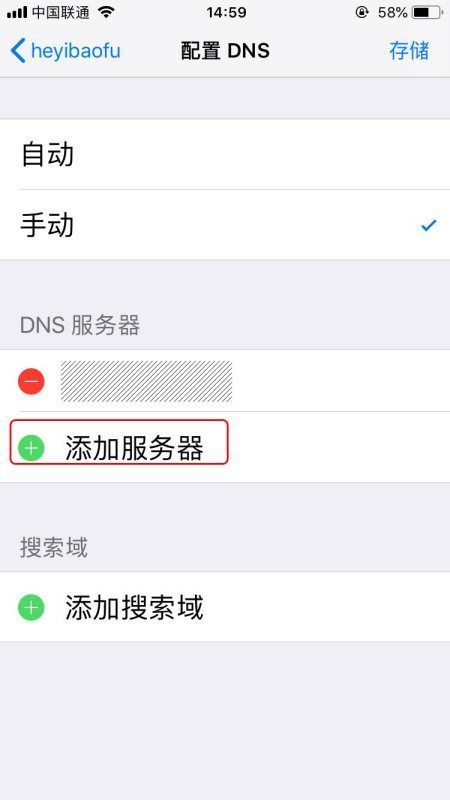Tap 添加服务器 text label
The width and height of the screenshot is (450, 800).
click(134, 448)
